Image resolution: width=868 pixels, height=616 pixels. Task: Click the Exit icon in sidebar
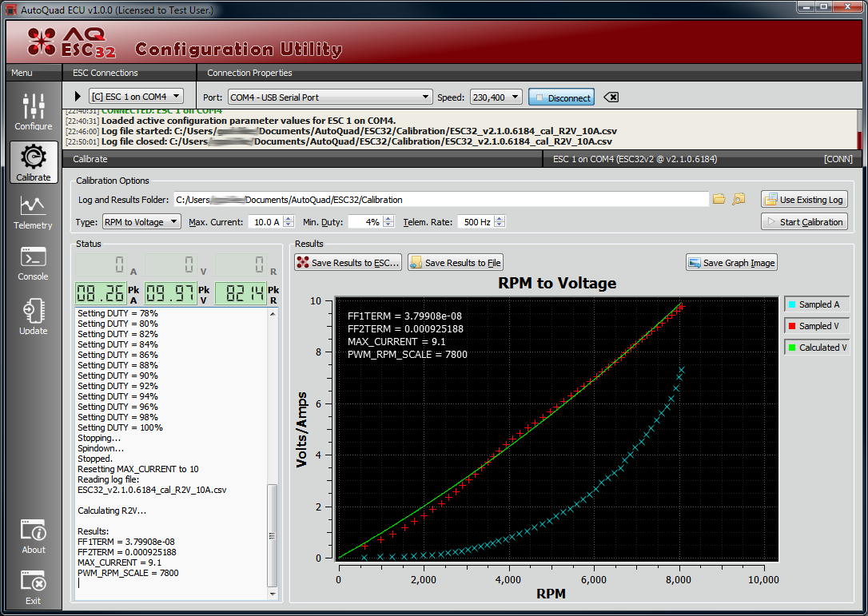(x=34, y=587)
